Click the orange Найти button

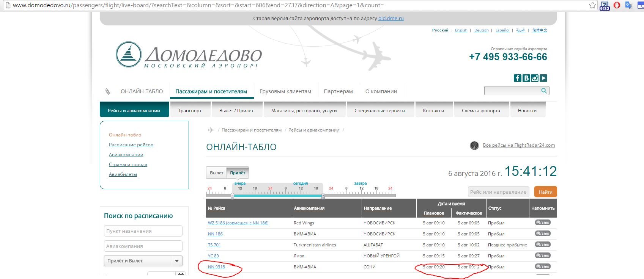point(545,192)
